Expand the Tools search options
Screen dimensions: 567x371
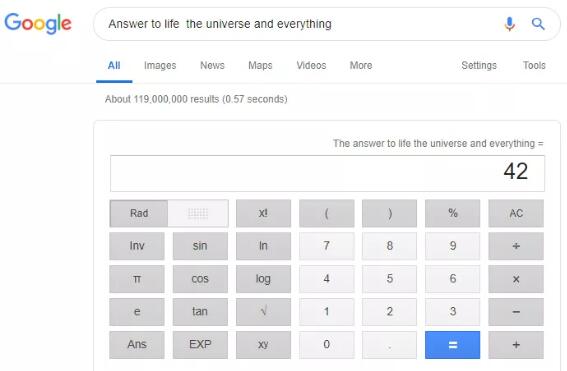point(534,65)
